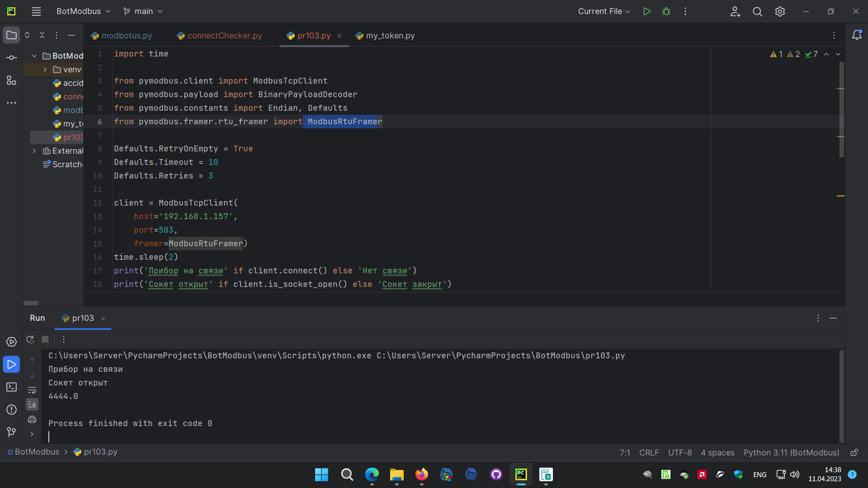Open Current File run configuration dropdown
The height and width of the screenshot is (488, 868).
click(604, 11)
